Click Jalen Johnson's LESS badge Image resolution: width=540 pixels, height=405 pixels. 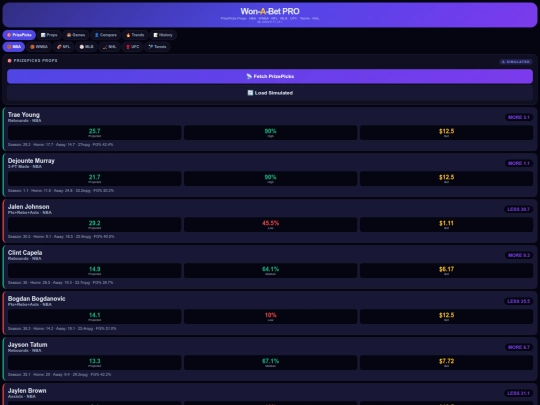coord(518,209)
